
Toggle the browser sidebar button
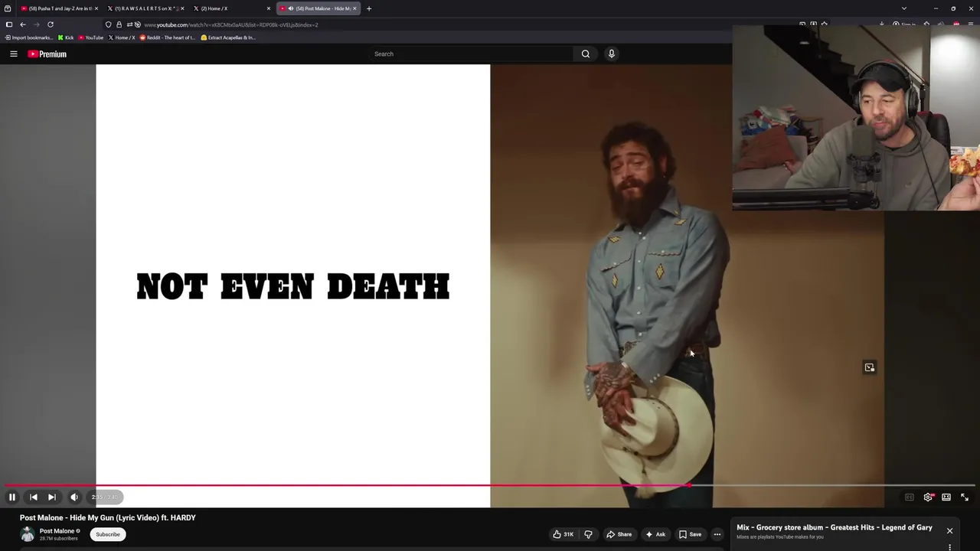[9, 24]
